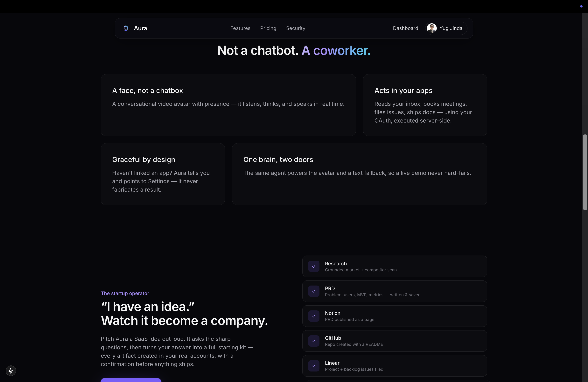The image size is (588, 382).
Task: Click the 'Reads your inbox, books meetings' text
Action: pos(423,112)
